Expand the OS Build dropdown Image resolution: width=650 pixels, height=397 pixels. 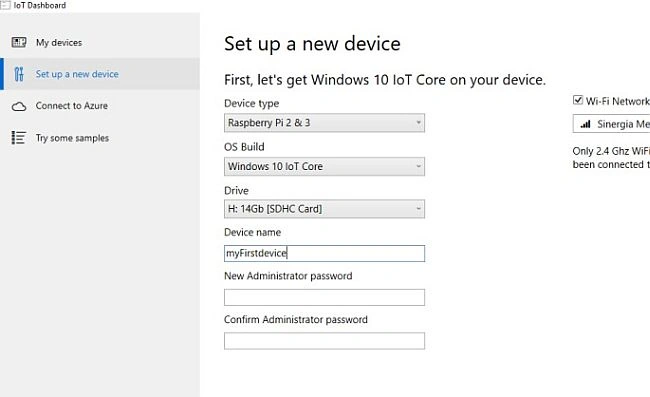[324, 166]
